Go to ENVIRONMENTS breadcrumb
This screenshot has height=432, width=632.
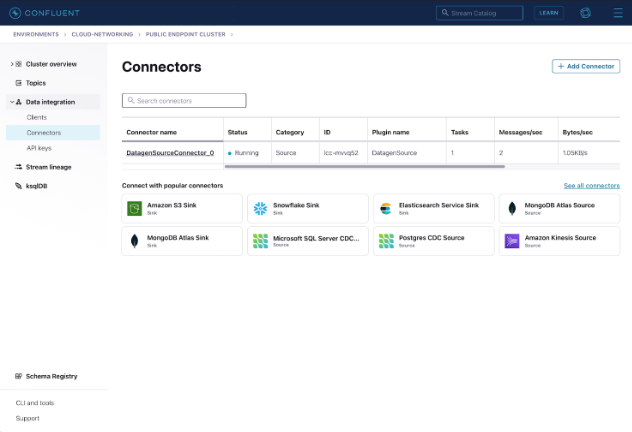(x=36, y=35)
